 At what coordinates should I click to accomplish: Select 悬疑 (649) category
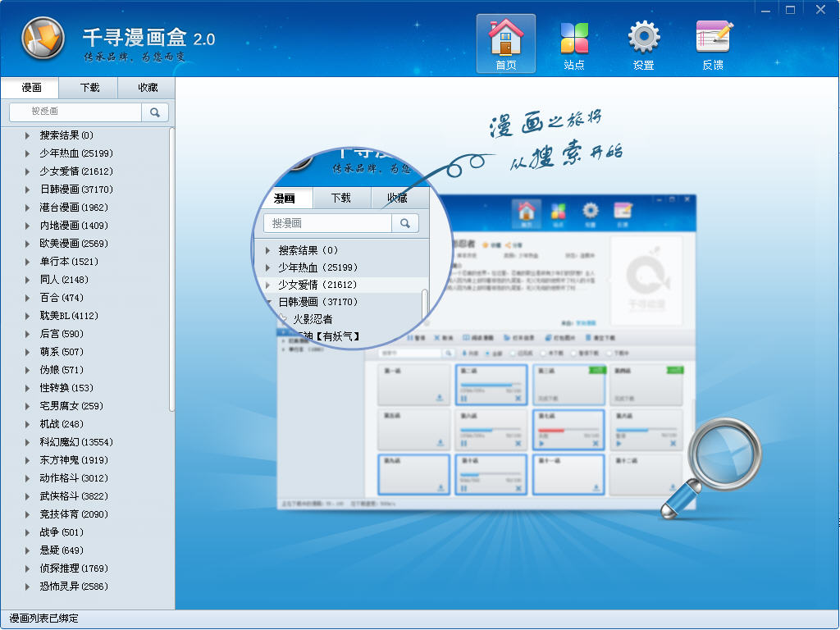62,550
